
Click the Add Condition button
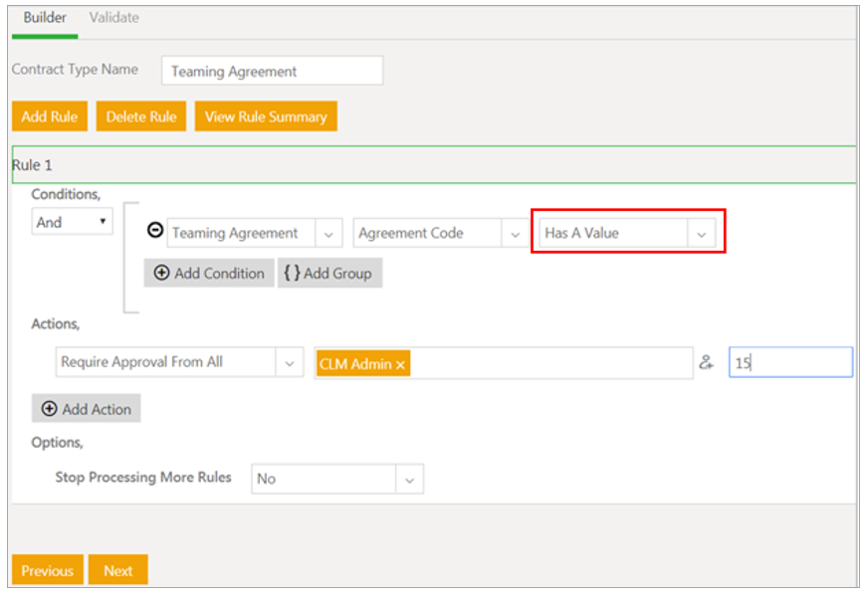click(209, 274)
